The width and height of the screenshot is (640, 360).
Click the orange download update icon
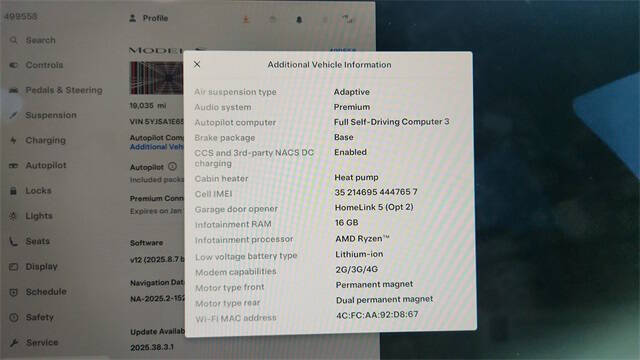246,19
